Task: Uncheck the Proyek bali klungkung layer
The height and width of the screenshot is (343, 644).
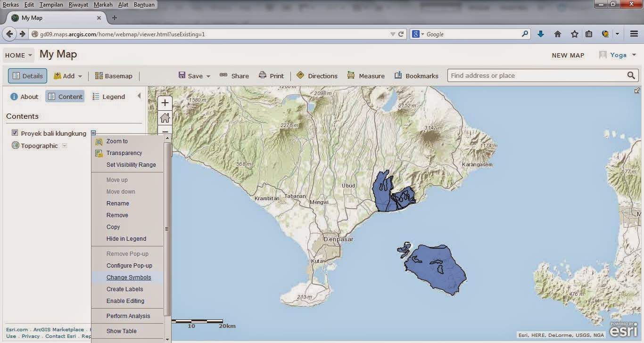Action: coord(15,133)
